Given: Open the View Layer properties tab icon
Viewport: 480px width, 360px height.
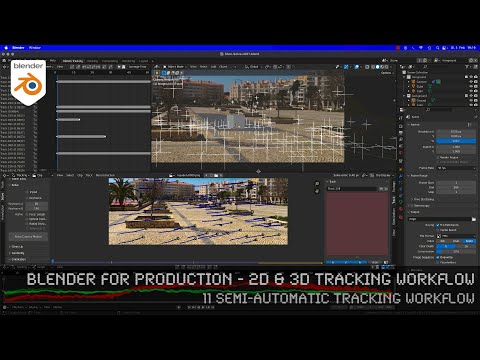Looking at the screenshot, I should coord(401,139).
